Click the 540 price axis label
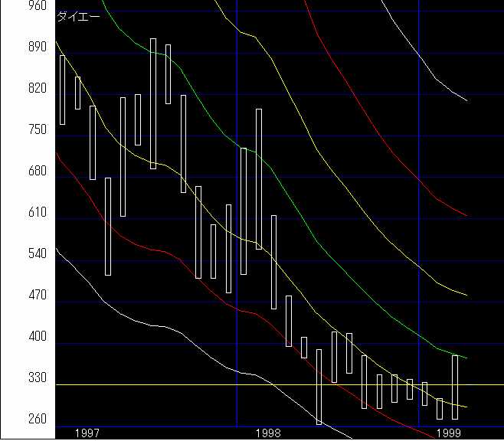 point(15,253)
